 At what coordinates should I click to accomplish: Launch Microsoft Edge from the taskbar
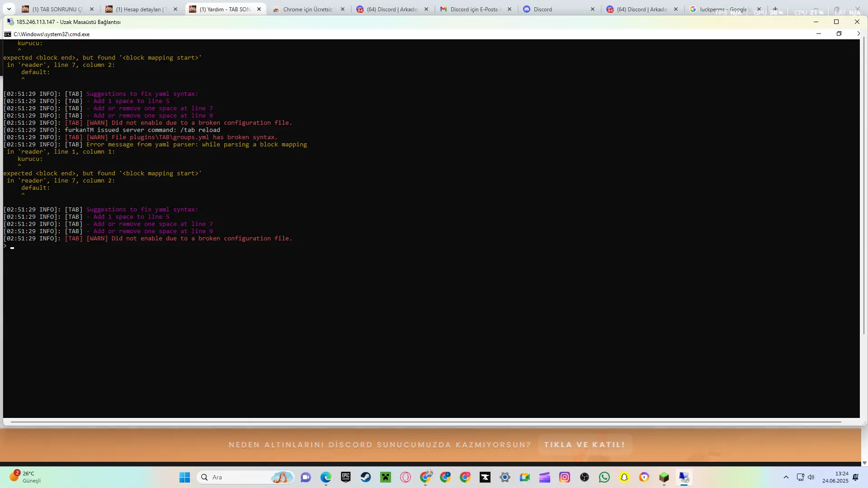(326, 477)
